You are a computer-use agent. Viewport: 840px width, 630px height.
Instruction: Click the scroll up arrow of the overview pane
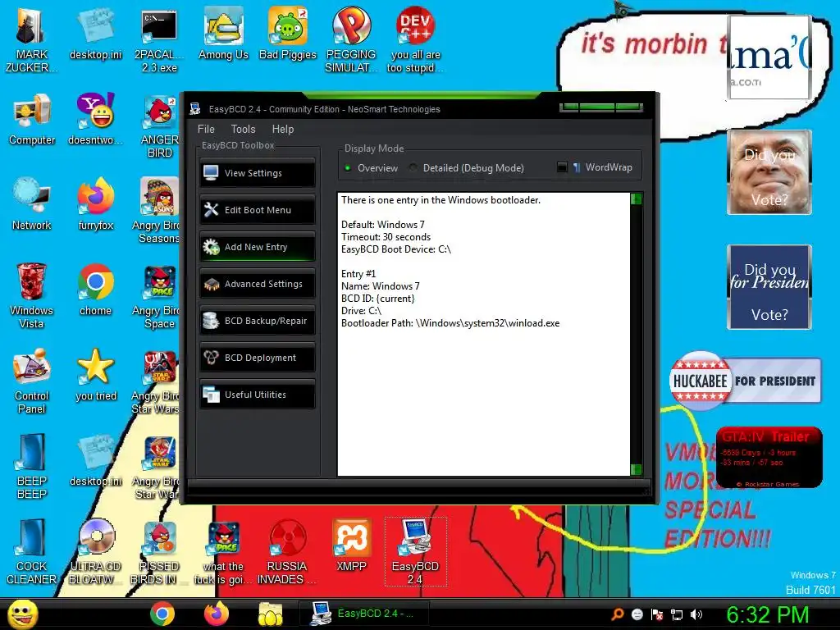click(x=637, y=199)
